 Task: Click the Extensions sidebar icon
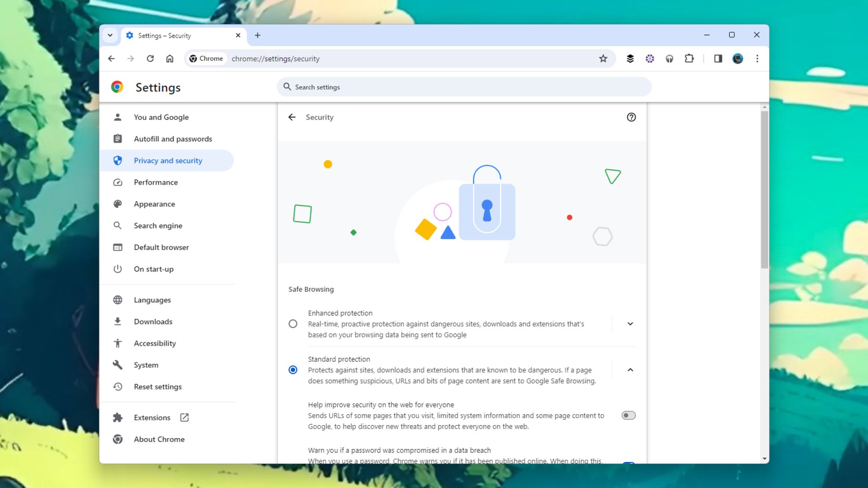pyautogui.click(x=118, y=417)
